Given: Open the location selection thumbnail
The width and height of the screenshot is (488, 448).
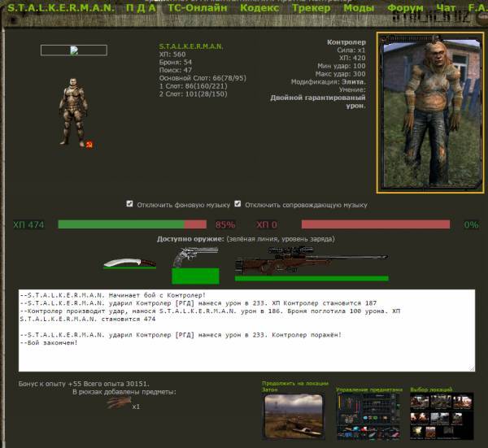Looking at the screenshot, I should 442,415.
